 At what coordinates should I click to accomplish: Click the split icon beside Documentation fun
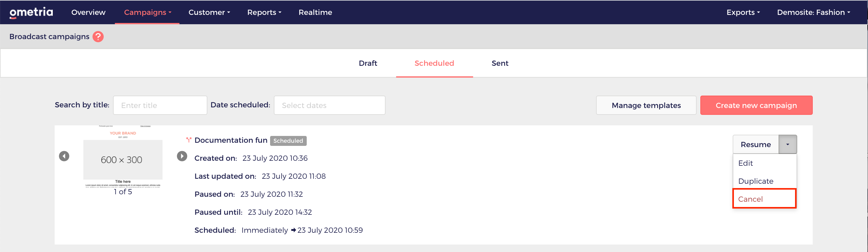tap(189, 140)
